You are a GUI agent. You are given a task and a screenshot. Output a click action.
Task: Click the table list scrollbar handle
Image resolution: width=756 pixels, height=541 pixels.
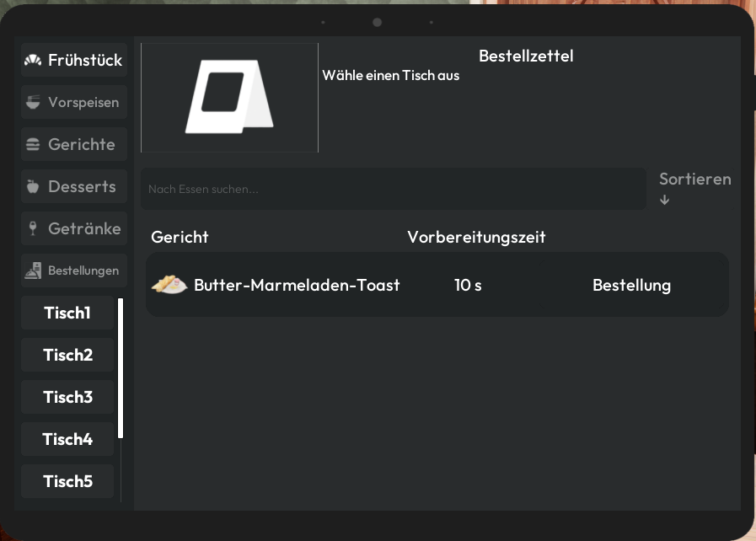tap(121, 368)
